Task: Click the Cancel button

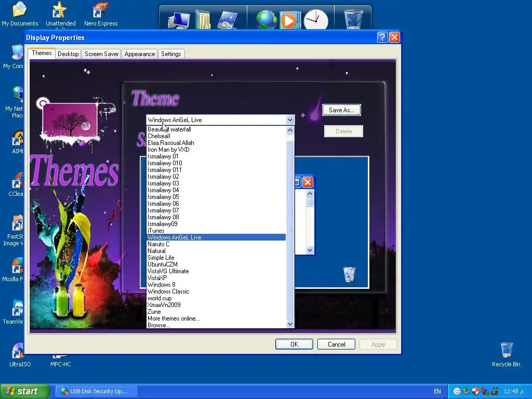Action: pyautogui.click(x=336, y=344)
